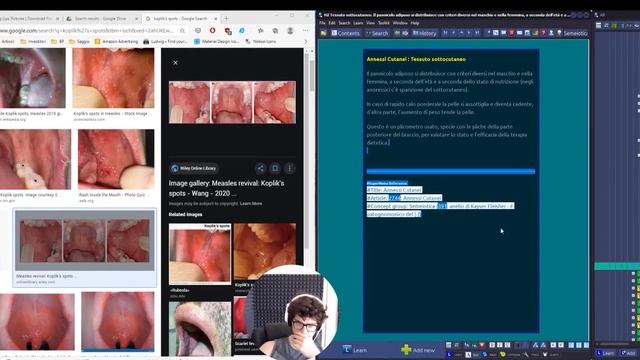640x360 pixels.
Task: Click the '#Article:' reference line
Action: click(404, 198)
